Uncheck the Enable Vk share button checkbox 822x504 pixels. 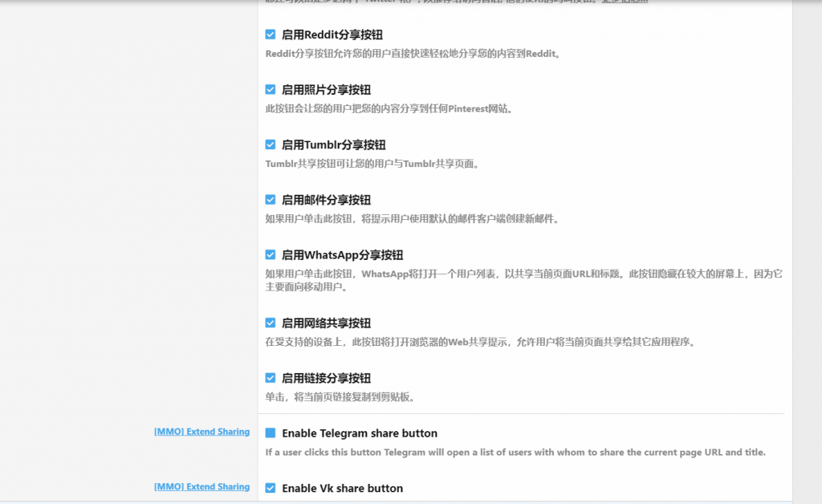tap(271, 488)
